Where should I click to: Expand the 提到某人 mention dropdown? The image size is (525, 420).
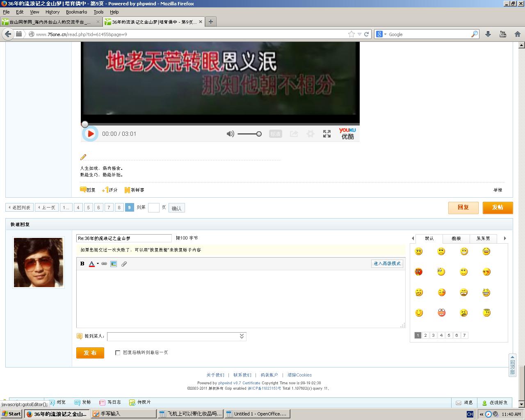tap(242, 336)
